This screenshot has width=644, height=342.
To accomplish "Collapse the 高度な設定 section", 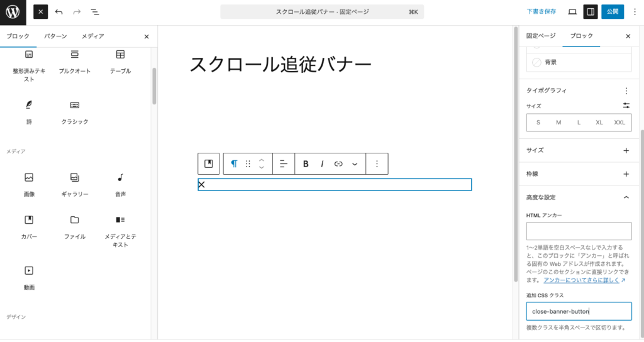I will (x=626, y=197).
